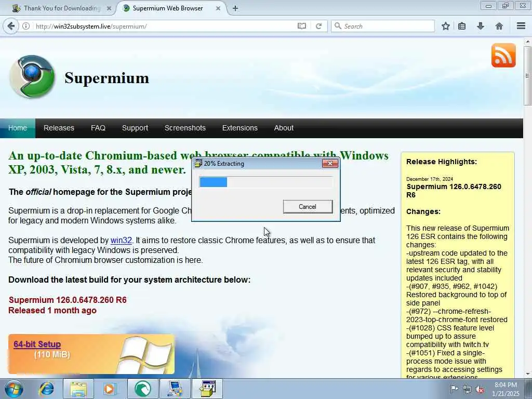Switch to the green browser taskbar icon
The image size is (532, 399).
tap(142, 389)
